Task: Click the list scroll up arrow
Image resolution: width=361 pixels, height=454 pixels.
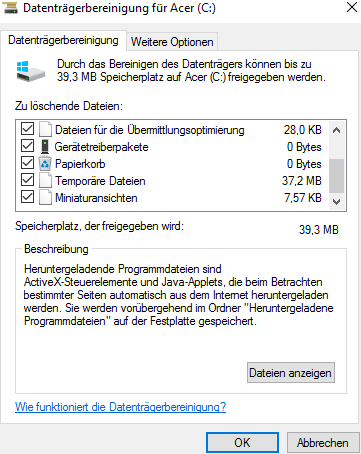Action: tap(337, 130)
